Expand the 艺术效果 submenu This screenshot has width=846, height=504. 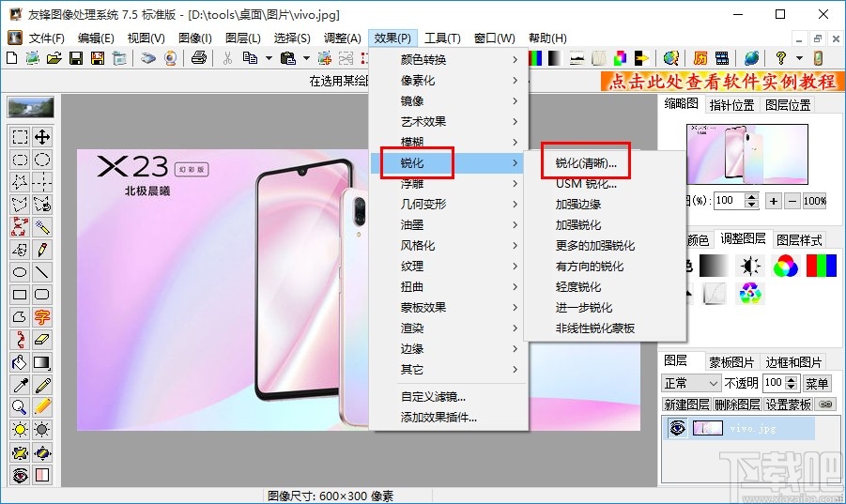pyautogui.click(x=449, y=121)
